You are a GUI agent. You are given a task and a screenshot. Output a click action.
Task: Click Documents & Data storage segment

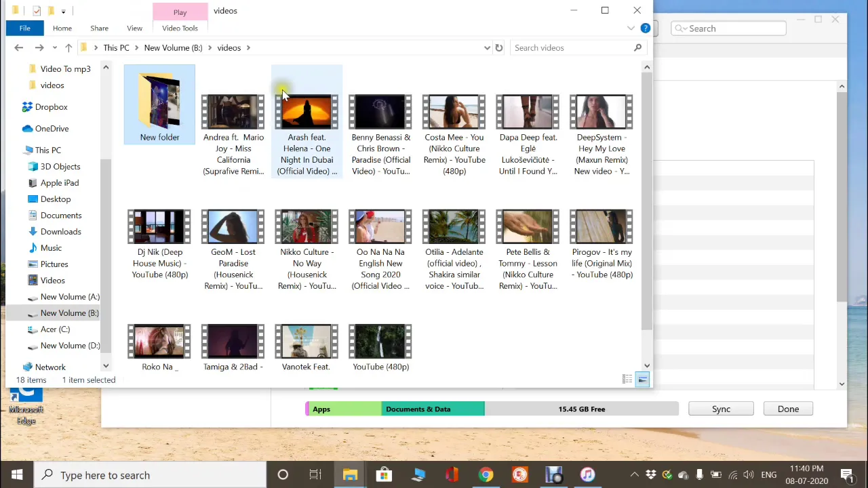[x=433, y=409]
